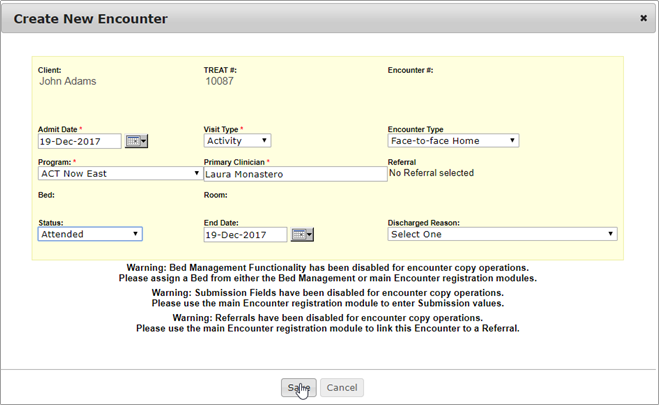Screen dimensions: 659x405
Task: Click the Primary Clinician label
Action: point(234,162)
